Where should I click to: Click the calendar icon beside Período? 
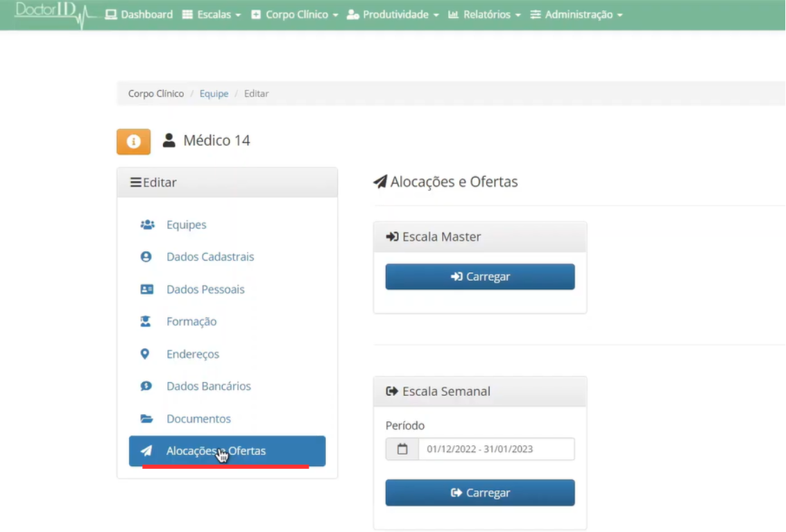402,449
